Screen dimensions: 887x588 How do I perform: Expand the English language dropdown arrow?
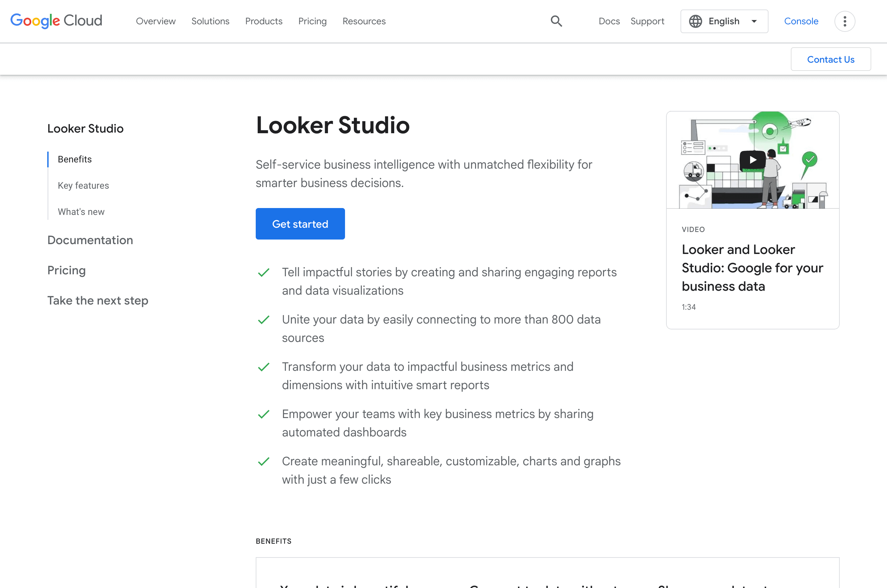pyautogui.click(x=754, y=21)
